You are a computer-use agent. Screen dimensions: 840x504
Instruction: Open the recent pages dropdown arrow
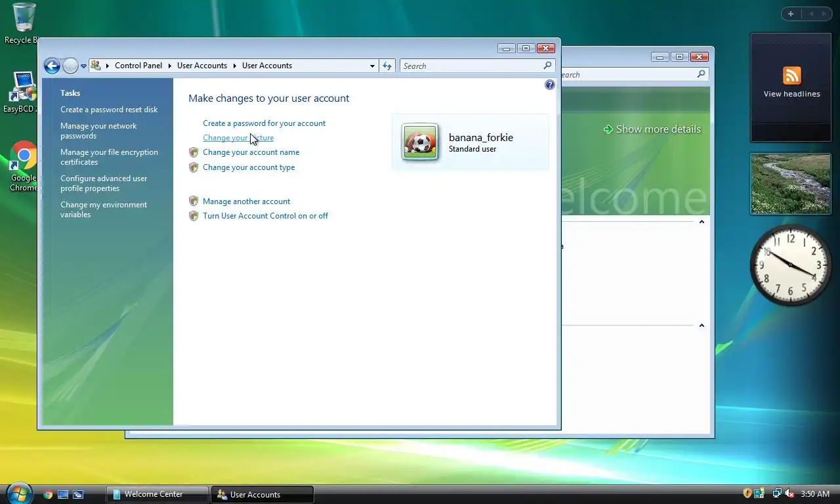point(83,66)
